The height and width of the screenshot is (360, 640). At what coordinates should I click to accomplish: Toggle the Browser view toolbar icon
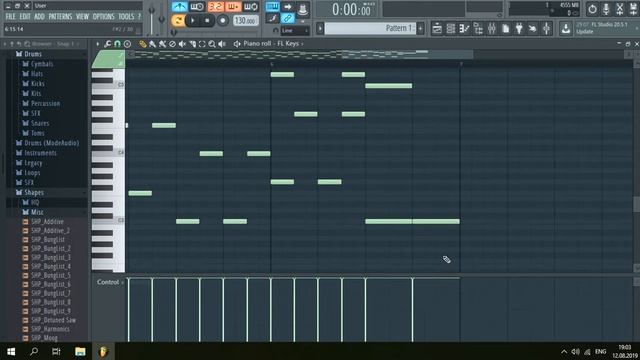(x=478, y=29)
